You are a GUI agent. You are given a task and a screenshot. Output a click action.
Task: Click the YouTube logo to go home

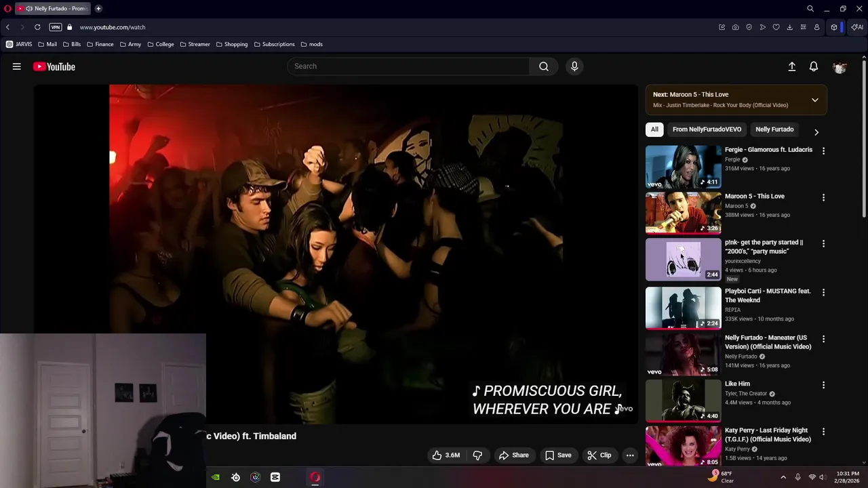[x=54, y=66]
